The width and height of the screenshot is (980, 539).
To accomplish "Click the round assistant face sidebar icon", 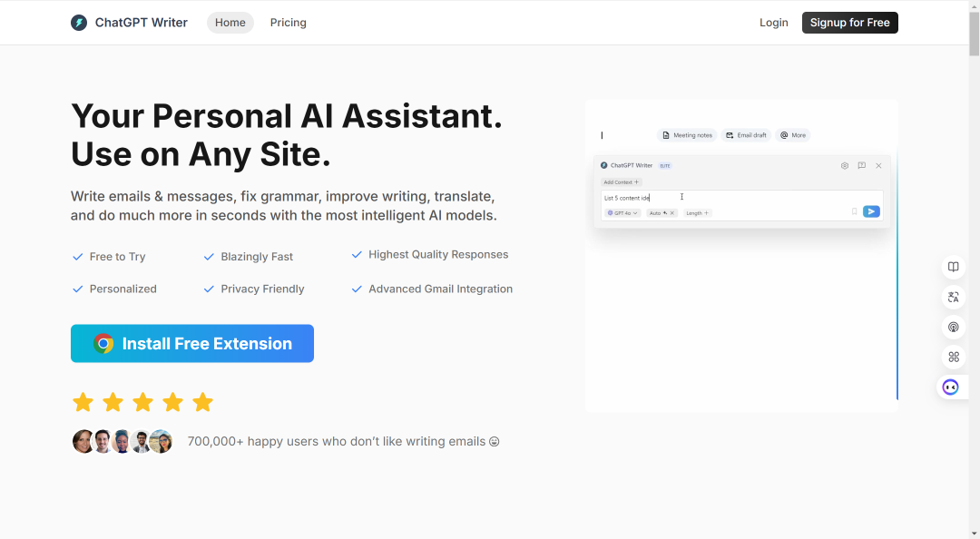I will (x=951, y=387).
